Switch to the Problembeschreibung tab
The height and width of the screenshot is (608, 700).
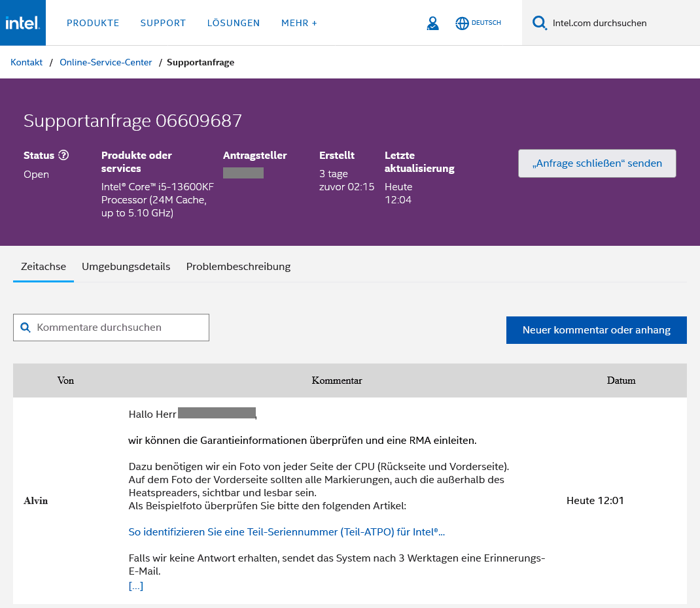238,267
